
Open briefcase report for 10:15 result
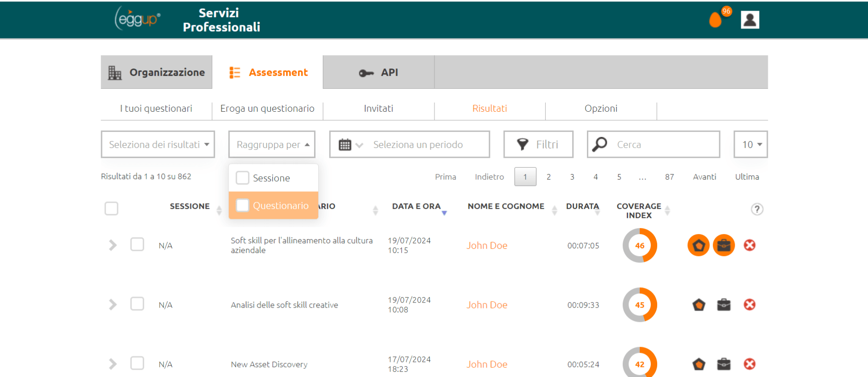724,245
